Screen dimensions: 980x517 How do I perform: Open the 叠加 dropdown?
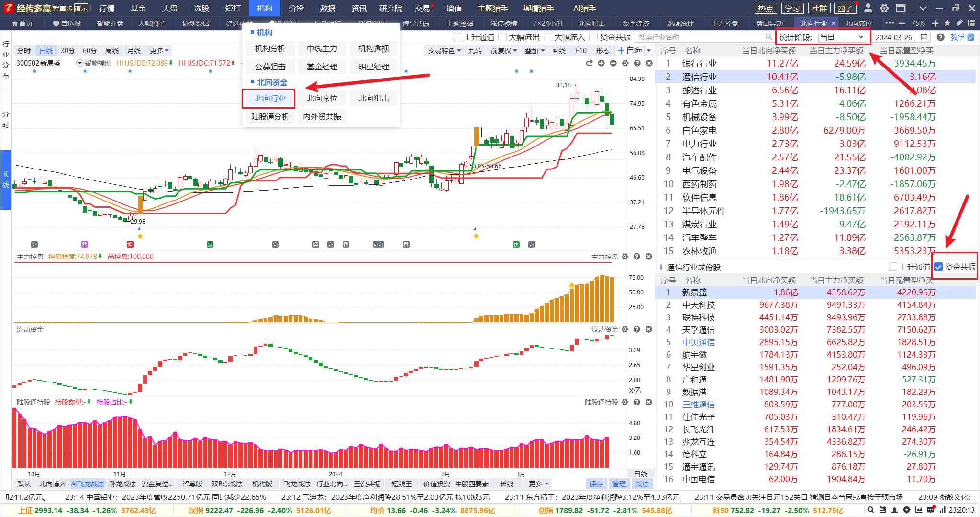535,50
